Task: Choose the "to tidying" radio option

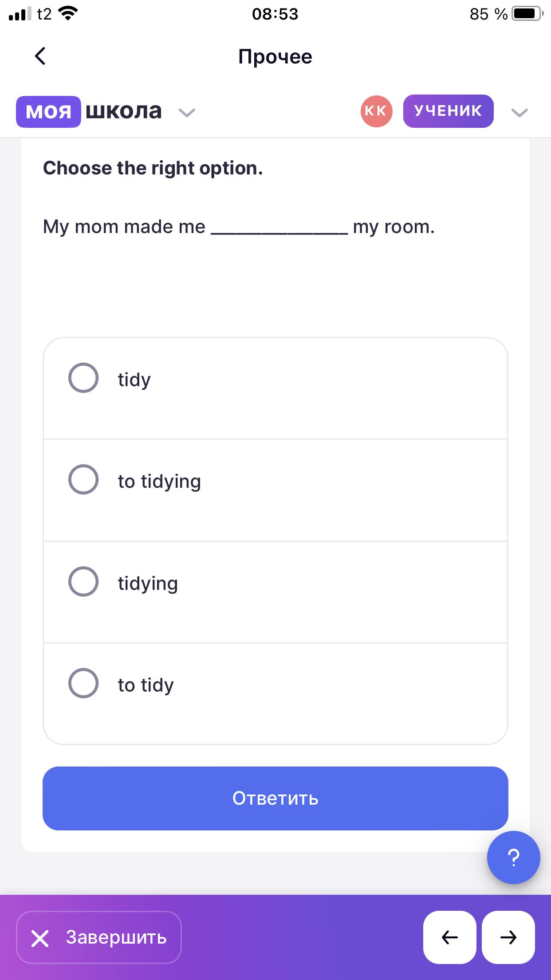Action: pos(83,480)
